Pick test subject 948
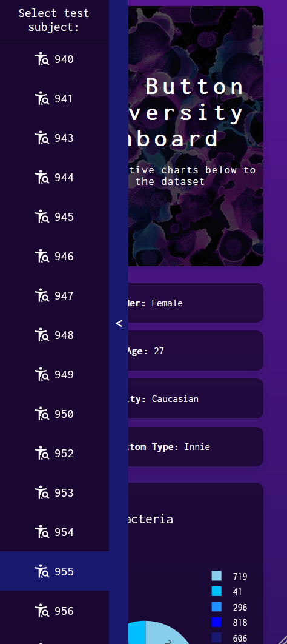Screen dimensions: 287x644 pos(54,335)
